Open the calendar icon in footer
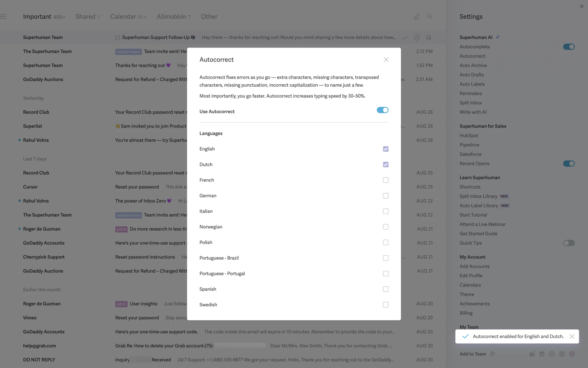Image resolution: width=588 pixels, height=368 pixels. (x=562, y=354)
